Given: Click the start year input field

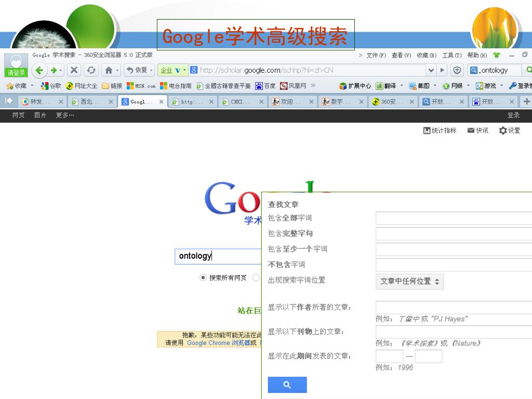Looking at the screenshot, I should (x=389, y=356).
